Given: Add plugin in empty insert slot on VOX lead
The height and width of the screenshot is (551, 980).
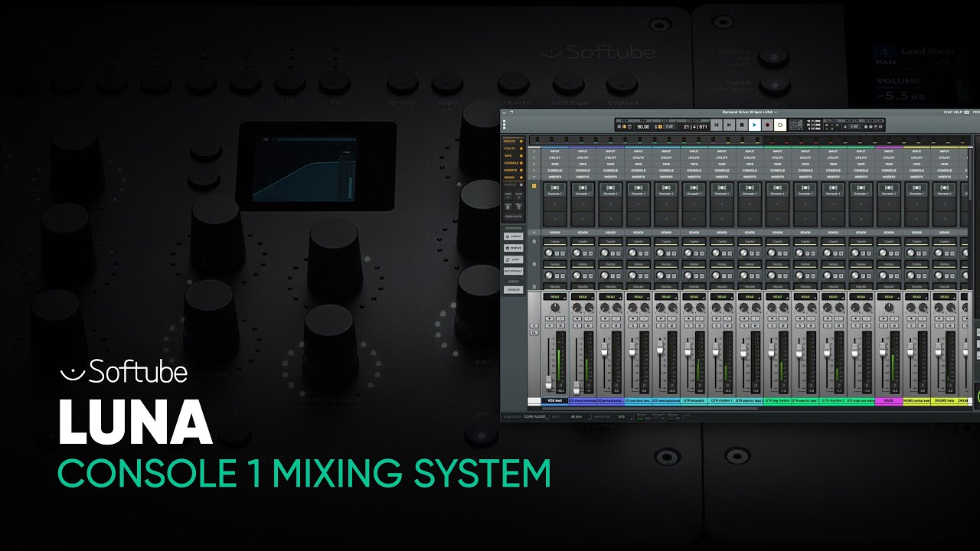Looking at the screenshot, I should tap(555, 204).
